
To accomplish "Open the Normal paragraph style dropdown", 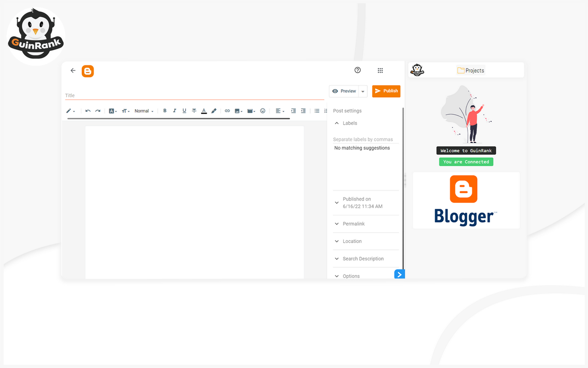I will click(x=144, y=111).
